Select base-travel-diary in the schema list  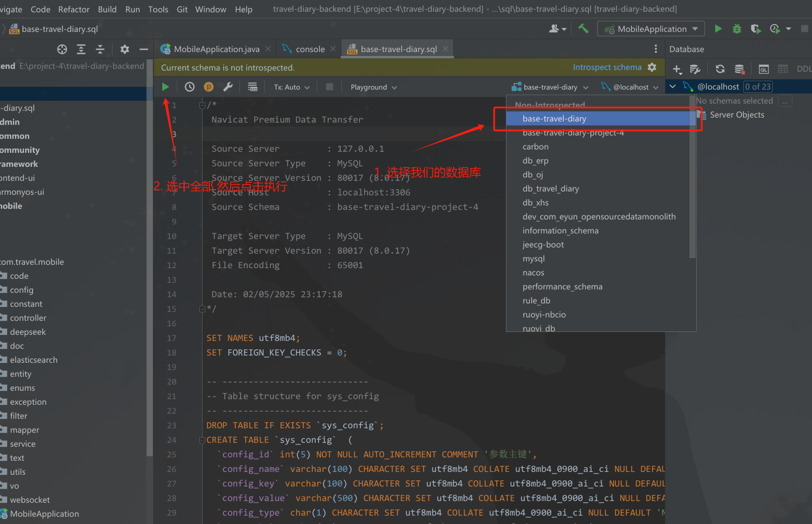point(598,118)
